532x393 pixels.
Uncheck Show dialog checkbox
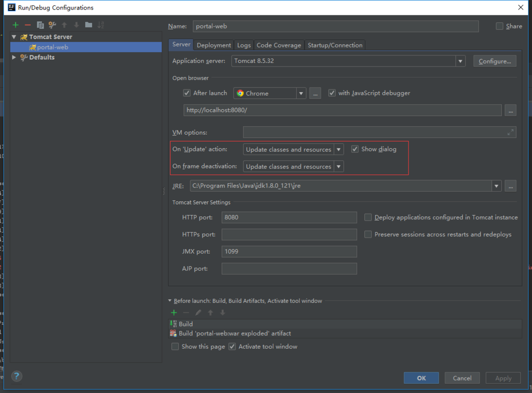click(x=355, y=149)
